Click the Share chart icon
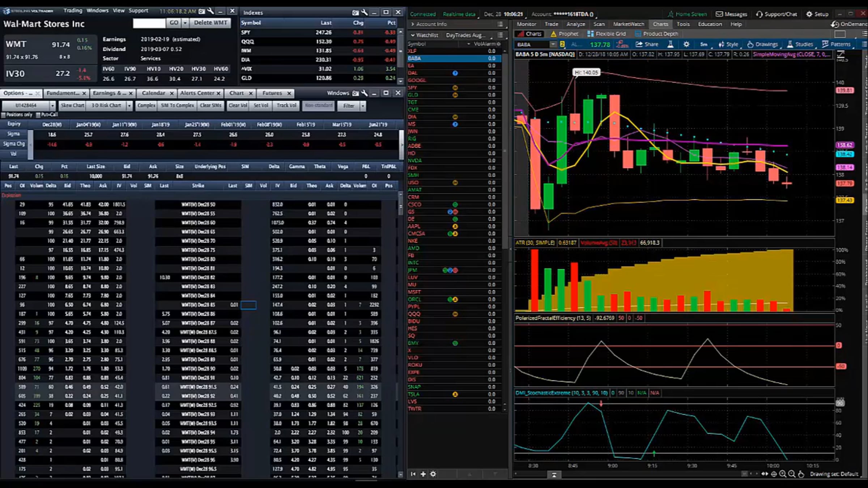The width and height of the screenshot is (868, 488). pos(639,44)
